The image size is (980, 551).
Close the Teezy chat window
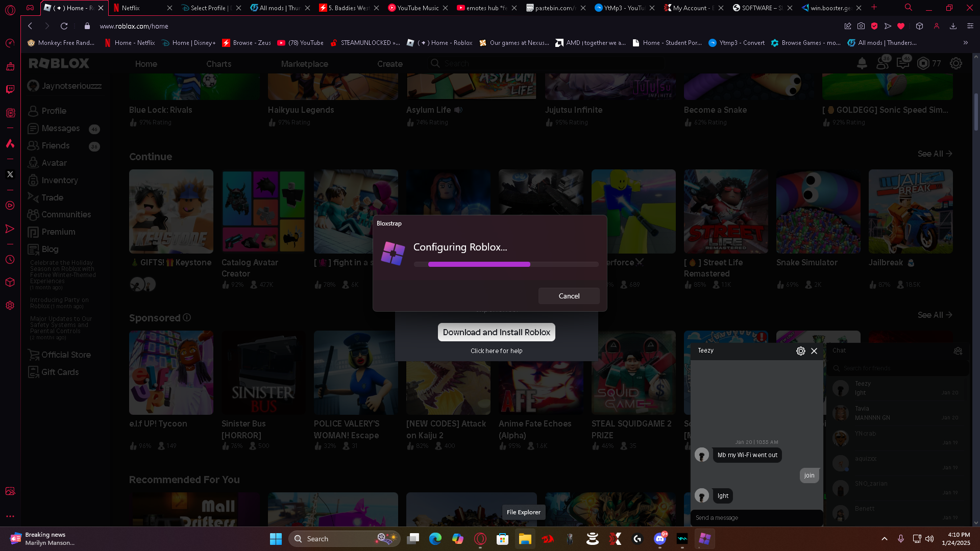click(x=814, y=351)
